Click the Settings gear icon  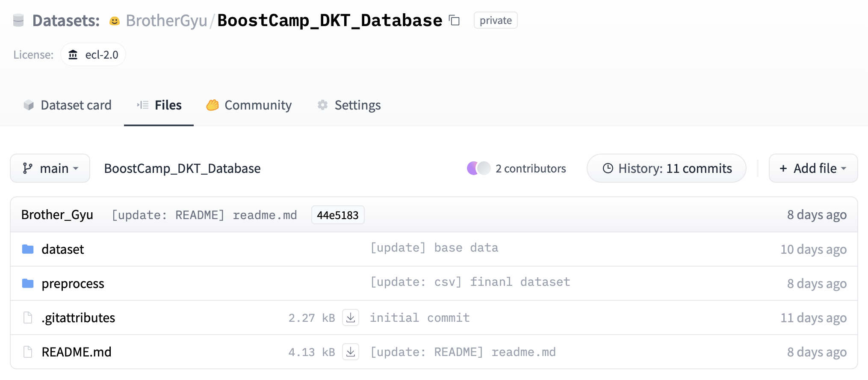point(323,105)
